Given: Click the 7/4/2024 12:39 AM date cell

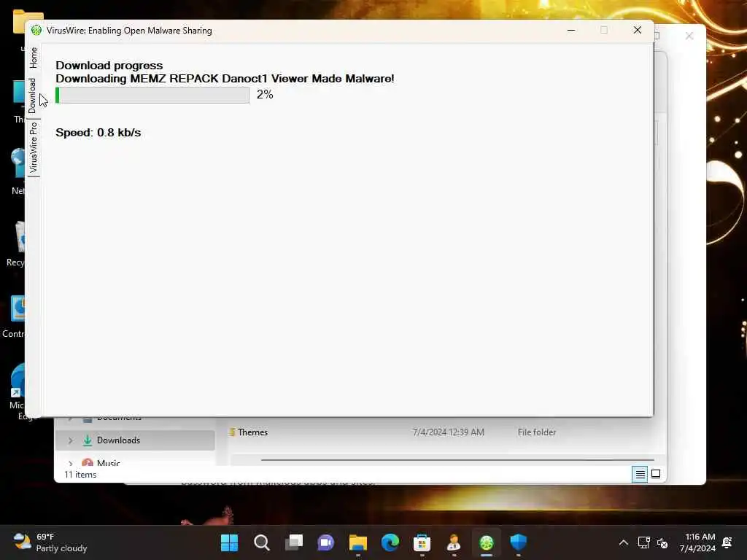Looking at the screenshot, I should (449, 432).
